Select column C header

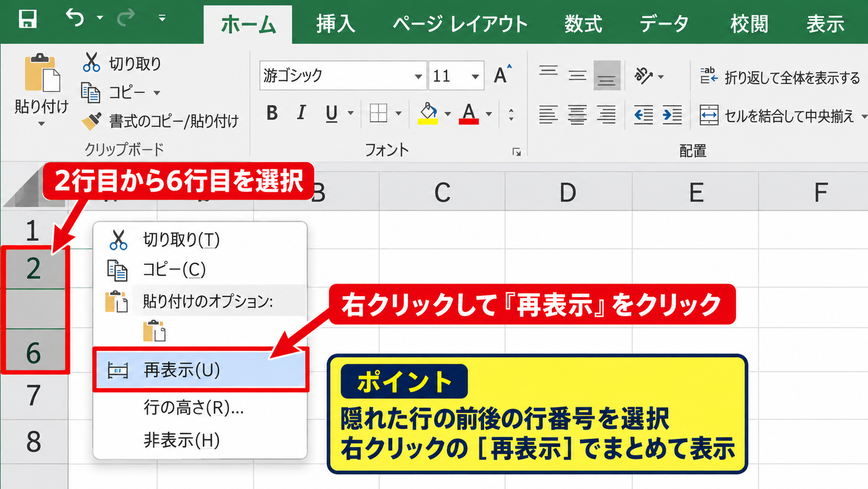point(442,193)
